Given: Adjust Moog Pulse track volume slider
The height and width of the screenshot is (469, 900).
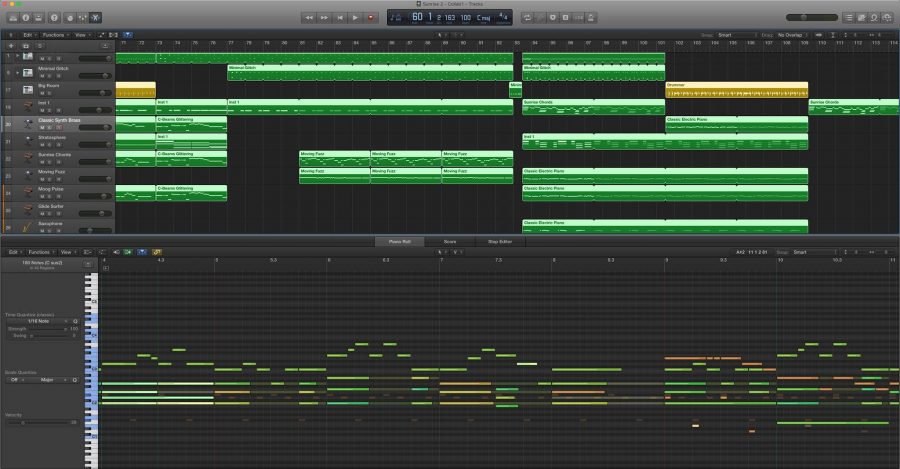Looking at the screenshot, I should coord(95,196).
